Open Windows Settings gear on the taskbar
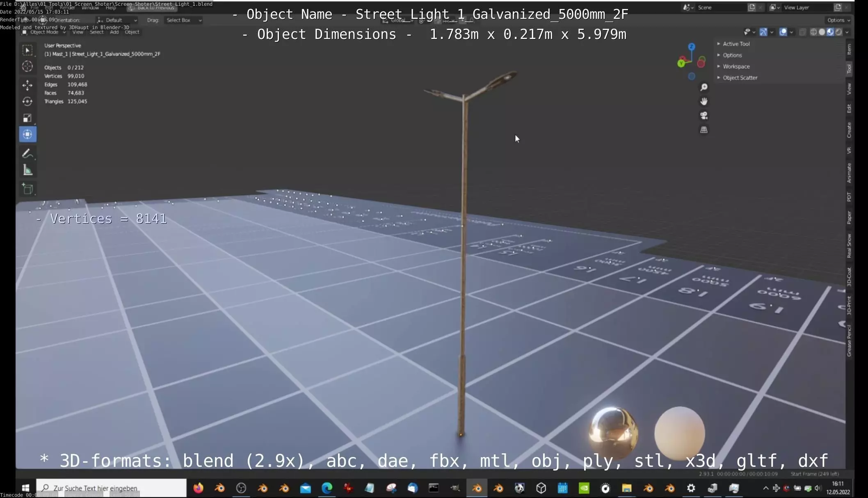This screenshot has height=498, width=868. (691, 488)
